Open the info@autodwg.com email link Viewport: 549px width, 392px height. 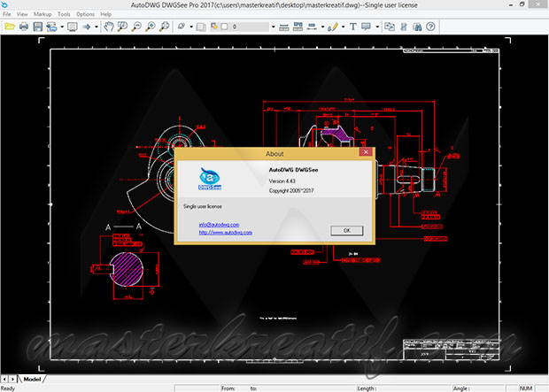coord(219,225)
